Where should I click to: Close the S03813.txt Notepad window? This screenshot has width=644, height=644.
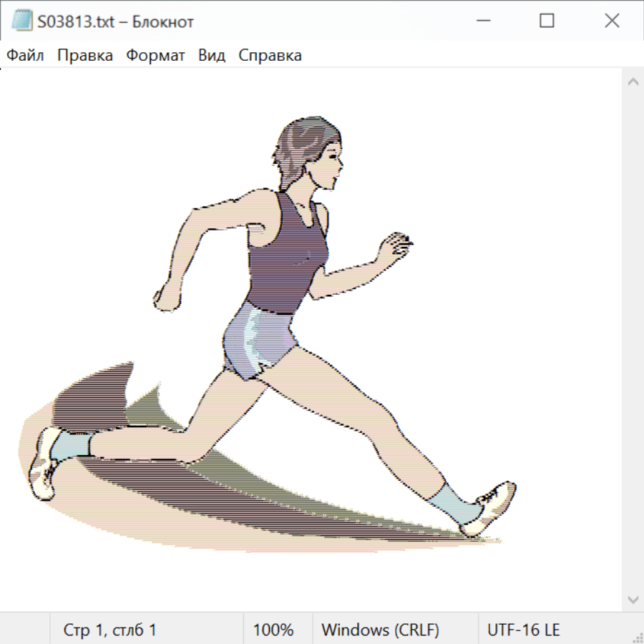click(612, 21)
